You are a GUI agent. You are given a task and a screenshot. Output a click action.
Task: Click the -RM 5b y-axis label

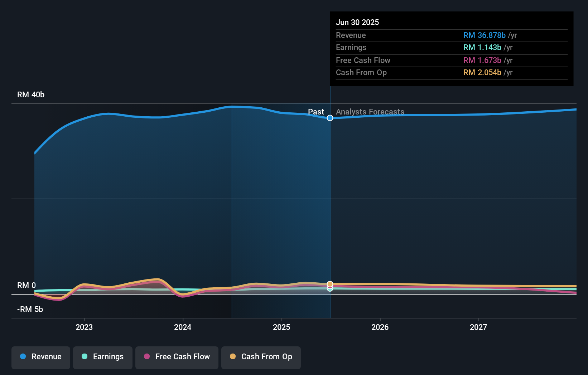pyautogui.click(x=30, y=310)
